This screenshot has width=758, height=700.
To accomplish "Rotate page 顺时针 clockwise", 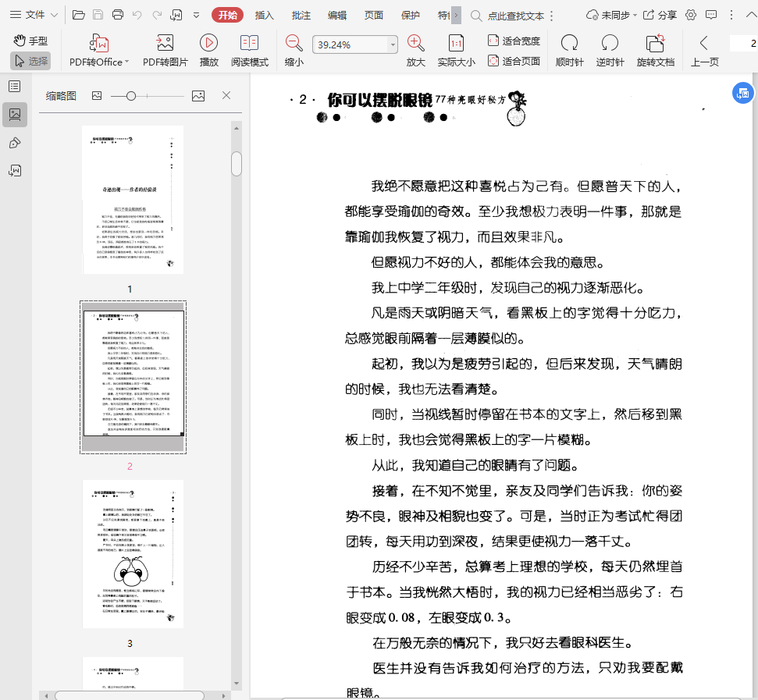I will [x=569, y=50].
